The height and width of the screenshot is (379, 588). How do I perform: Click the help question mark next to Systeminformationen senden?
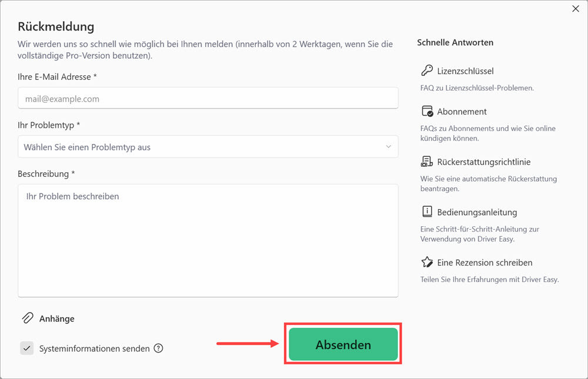pyautogui.click(x=159, y=348)
